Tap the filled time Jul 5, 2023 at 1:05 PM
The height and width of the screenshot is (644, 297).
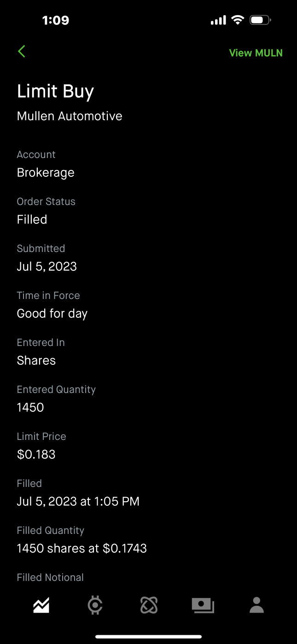click(78, 502)
